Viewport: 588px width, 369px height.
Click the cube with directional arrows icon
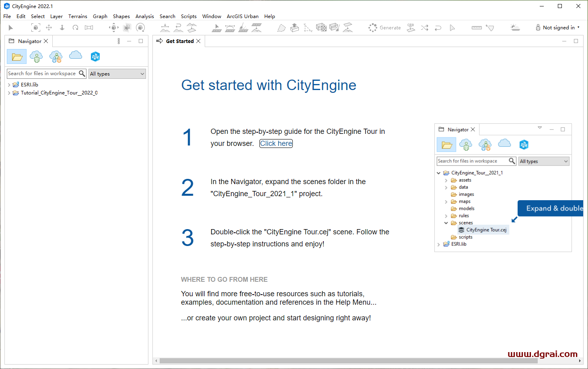[x=114, y=28]
